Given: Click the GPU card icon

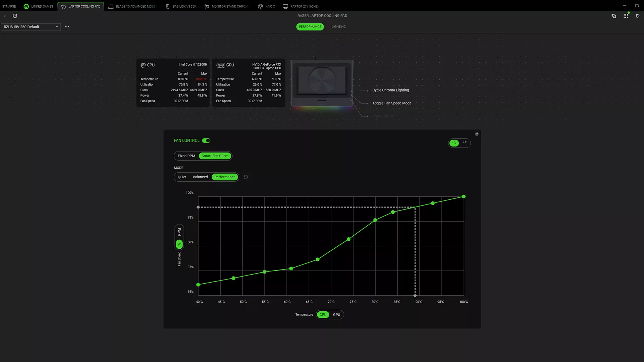Looking at the screenshot, I should coord(220,65).
